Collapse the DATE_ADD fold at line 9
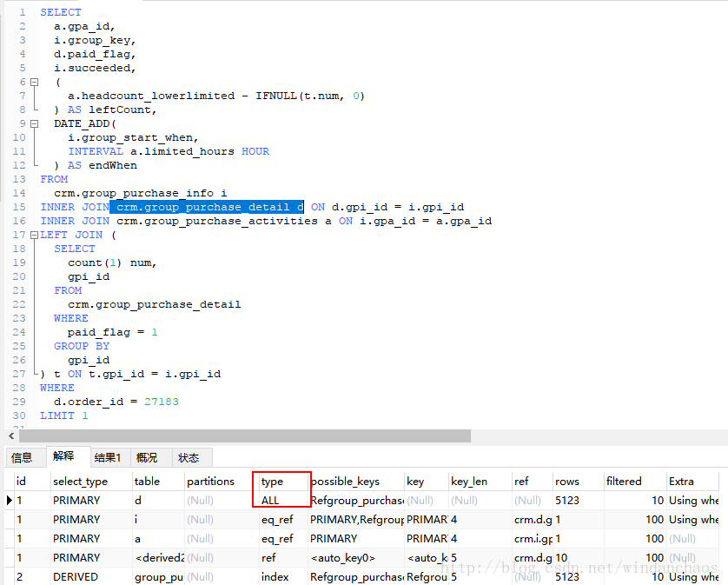This screenshot has width=728, height=585. (34, 123)
